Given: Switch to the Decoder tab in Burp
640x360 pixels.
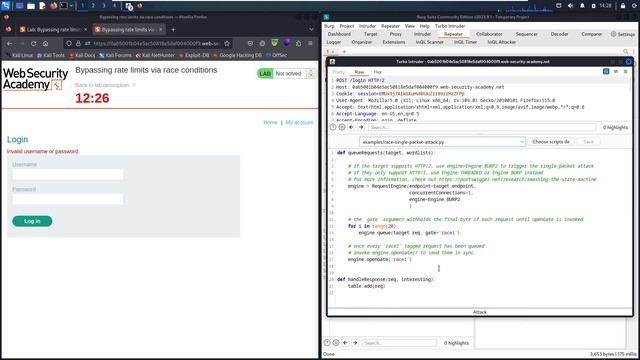Looking at the screenshot, I should [x=559, y=34].
